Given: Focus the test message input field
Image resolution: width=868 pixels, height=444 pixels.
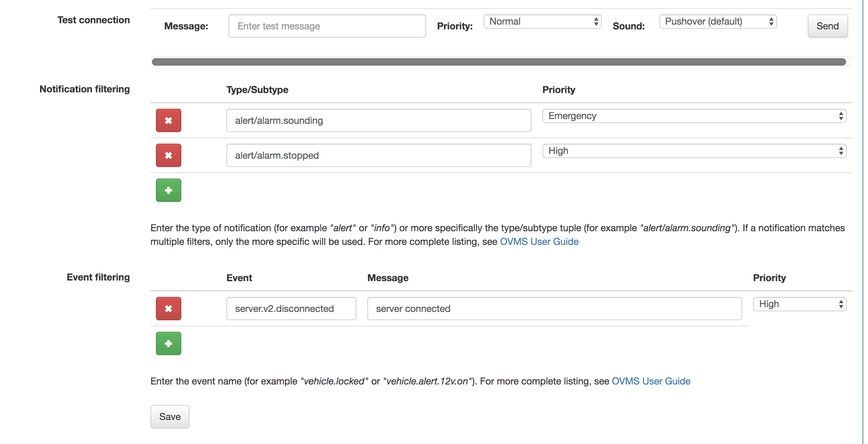Looking at the screenshot, I should click(x=327, y=26).
